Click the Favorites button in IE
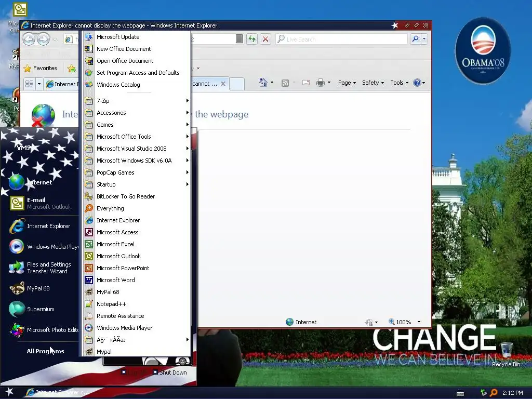 pos(40,68)
